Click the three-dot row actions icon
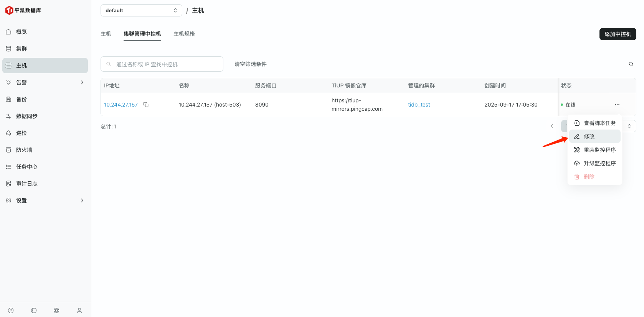 click(617, 105)
